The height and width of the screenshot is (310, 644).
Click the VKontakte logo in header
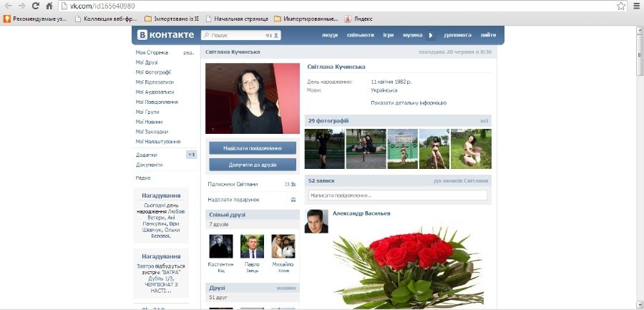point(165,34)
